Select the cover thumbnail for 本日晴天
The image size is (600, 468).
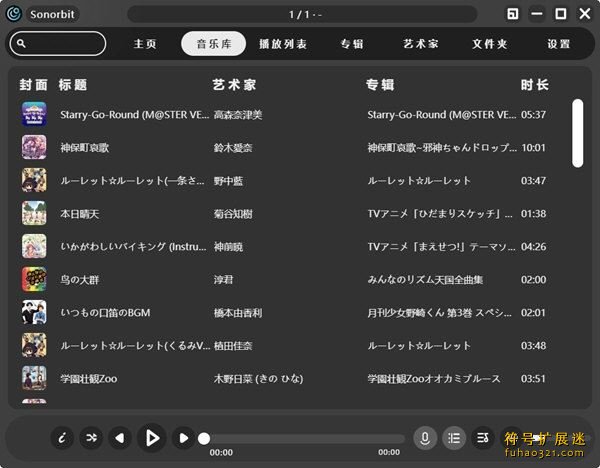[34, 213]
